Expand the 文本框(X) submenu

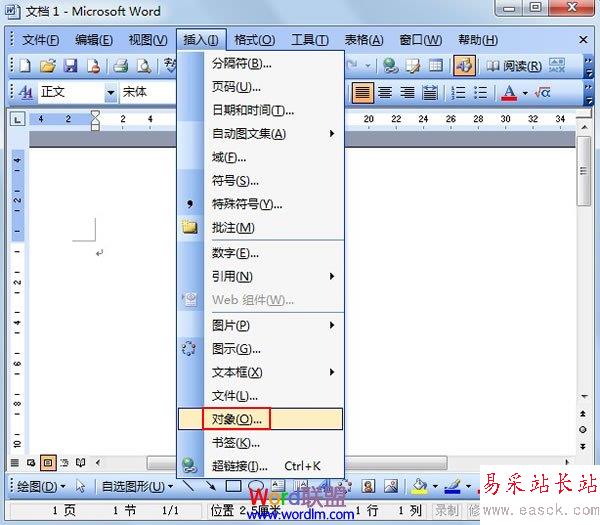(x=261, y=372)
